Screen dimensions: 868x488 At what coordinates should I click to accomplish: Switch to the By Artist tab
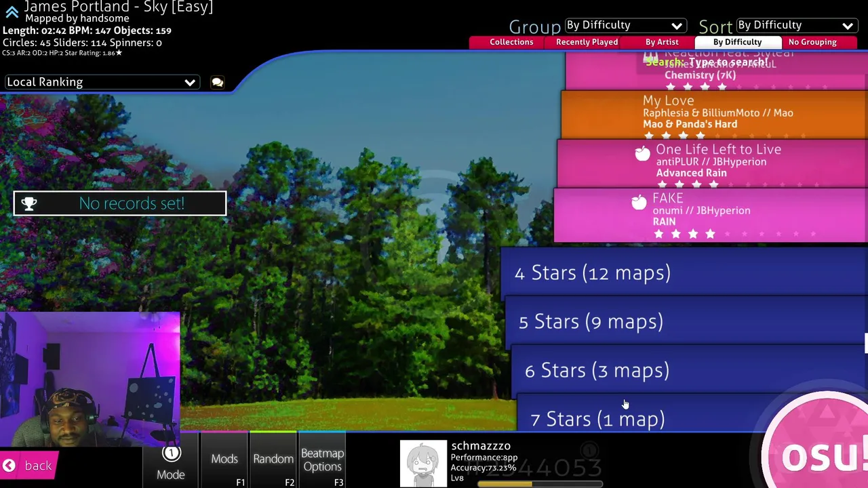click(x=662, y=42)
